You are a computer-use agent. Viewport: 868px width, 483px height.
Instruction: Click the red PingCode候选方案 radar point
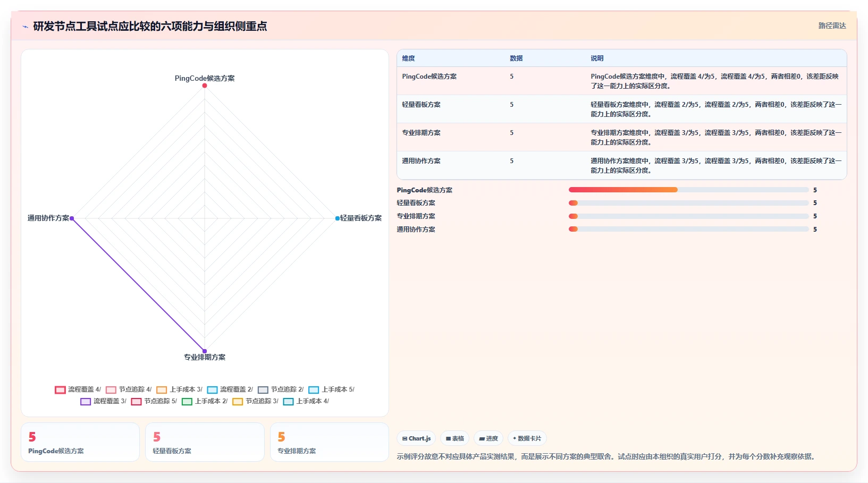[x=205, y=86]
